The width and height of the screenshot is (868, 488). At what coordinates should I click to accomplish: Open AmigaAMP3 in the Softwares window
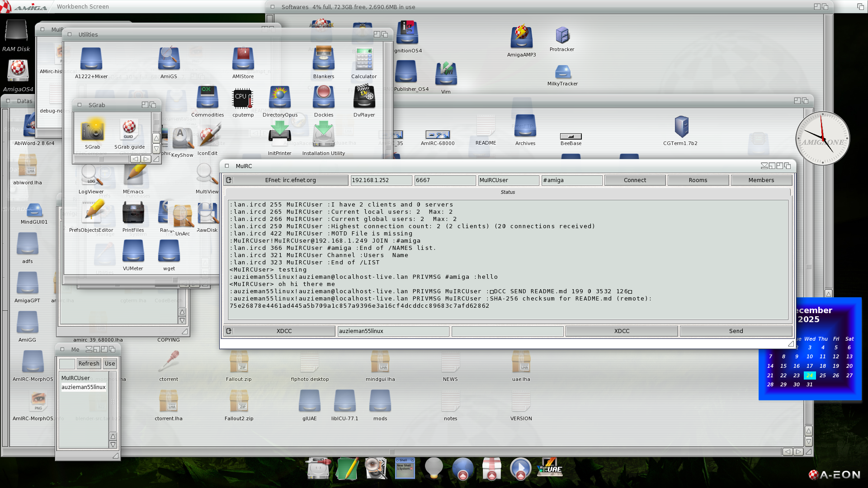point(521,37)
